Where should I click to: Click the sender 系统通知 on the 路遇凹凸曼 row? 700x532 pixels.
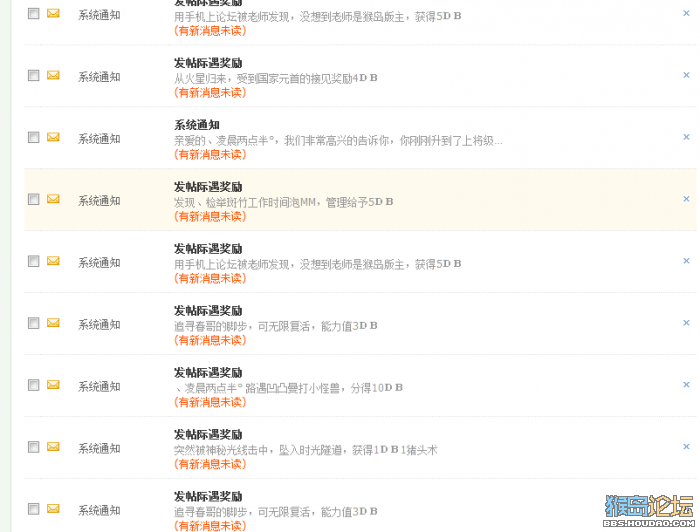click(99, 387)
